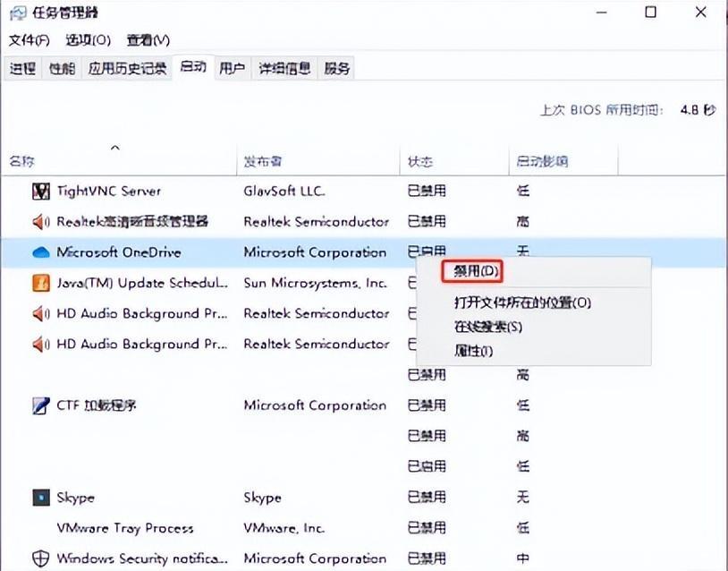This screenshot has height=571, width=728.
Task: Sort by the 发布者 column header
Action: (263, 162)
